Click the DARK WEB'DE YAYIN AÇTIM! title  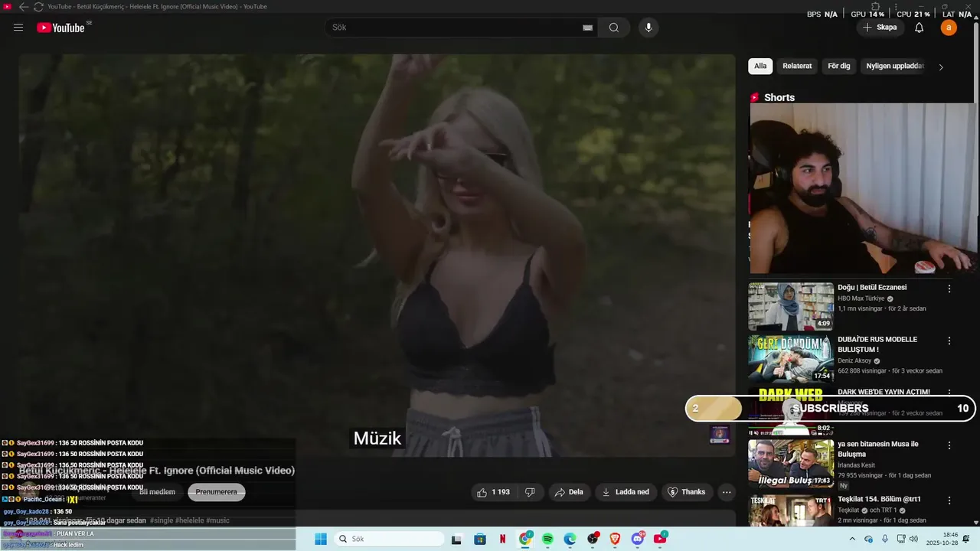pos(884,392)
